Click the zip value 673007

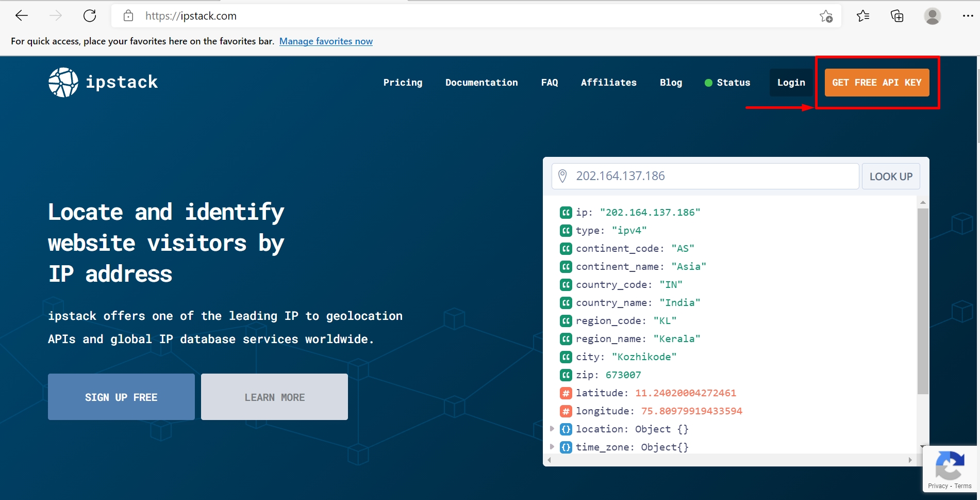[623, 375]
